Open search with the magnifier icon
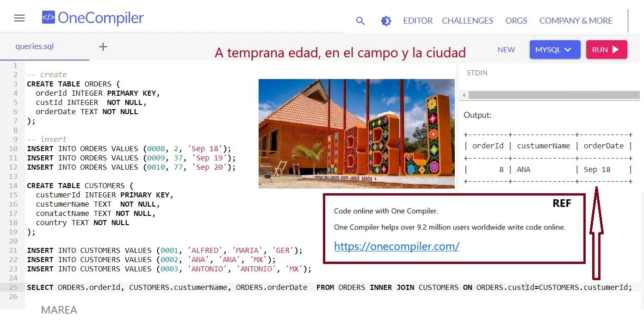 coord(360,21)
